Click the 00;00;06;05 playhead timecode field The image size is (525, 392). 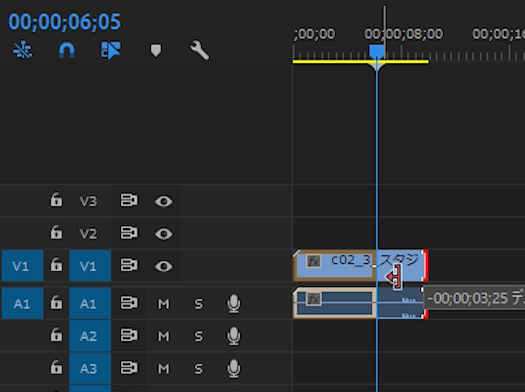(64, 21)
